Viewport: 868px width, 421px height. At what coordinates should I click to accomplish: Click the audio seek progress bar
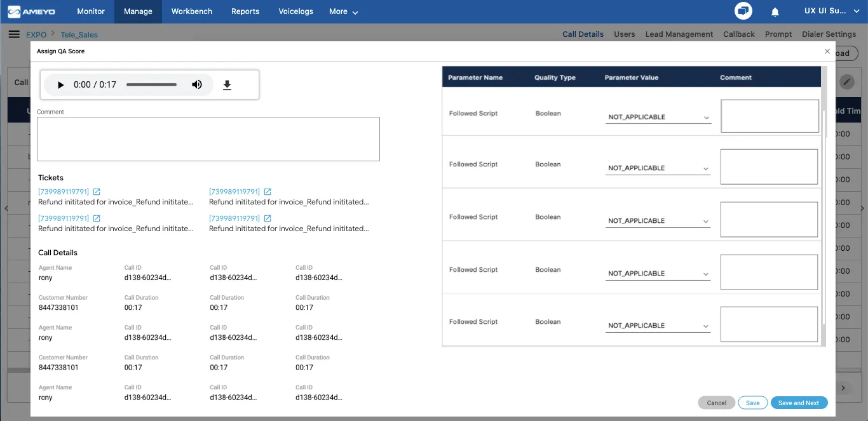[x=151, y=84]
